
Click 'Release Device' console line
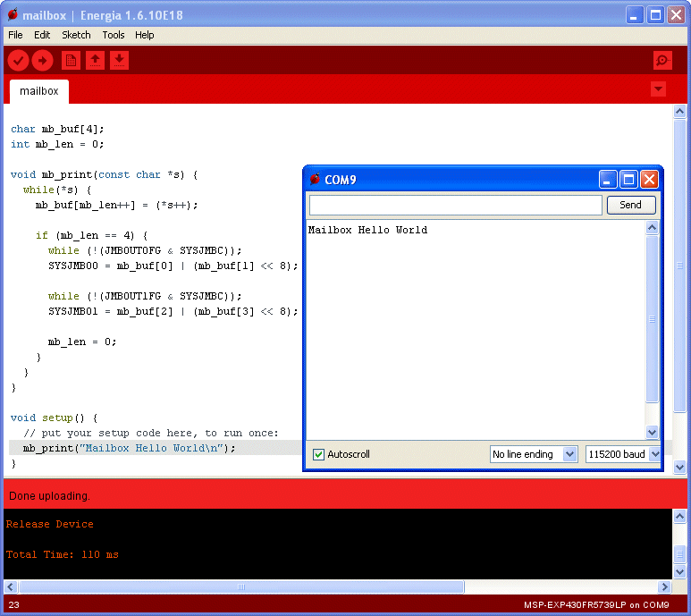pyautogui.click(x=50, y=524)
